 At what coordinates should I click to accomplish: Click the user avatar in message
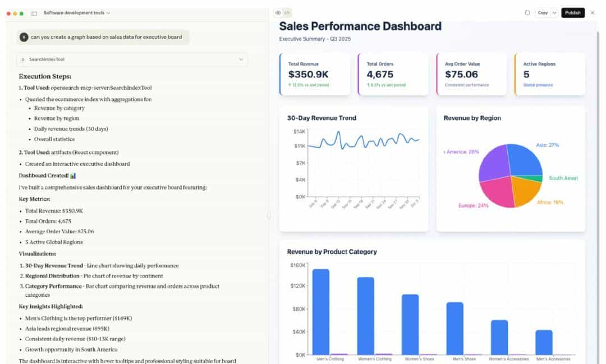[24, 37]
